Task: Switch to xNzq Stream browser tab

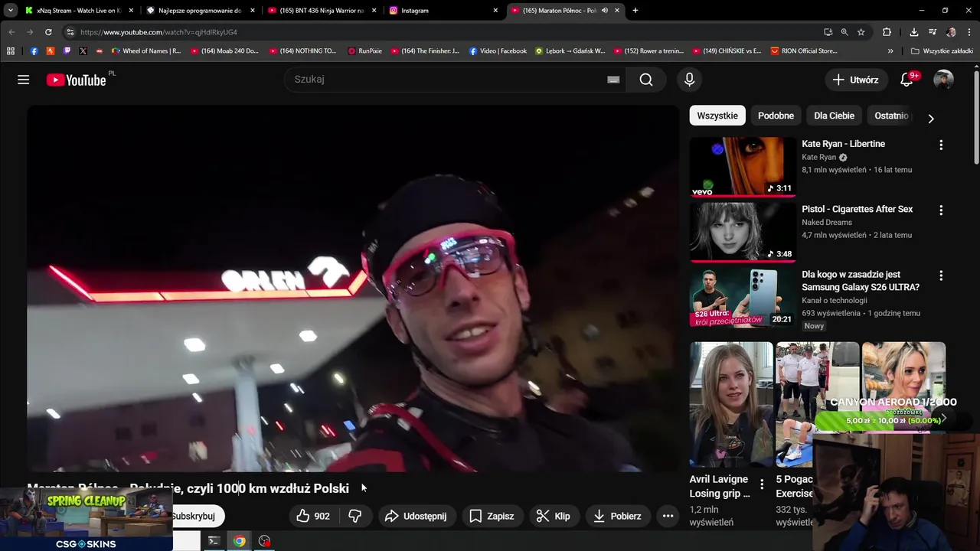Action: [77, 11]
